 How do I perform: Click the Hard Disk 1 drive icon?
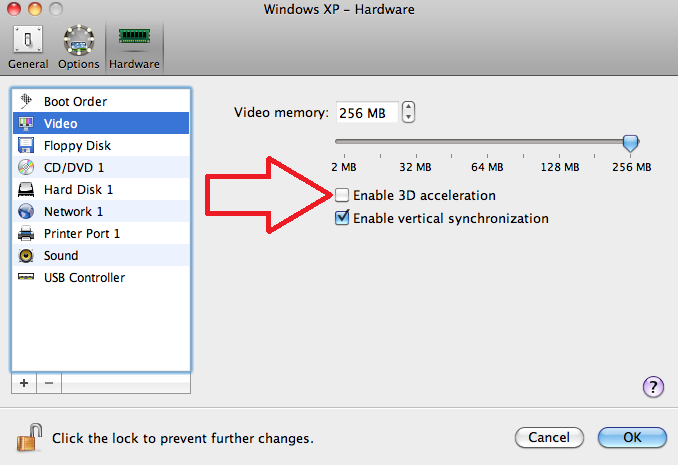26,189
